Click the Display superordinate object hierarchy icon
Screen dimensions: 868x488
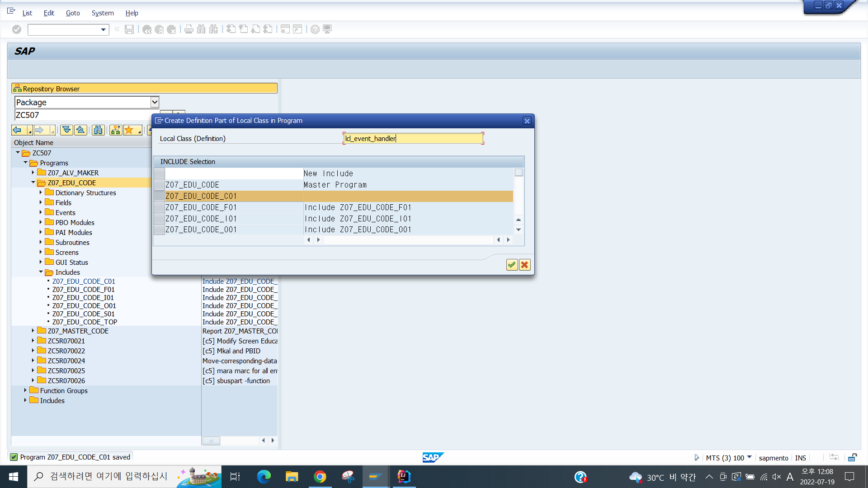116,131
